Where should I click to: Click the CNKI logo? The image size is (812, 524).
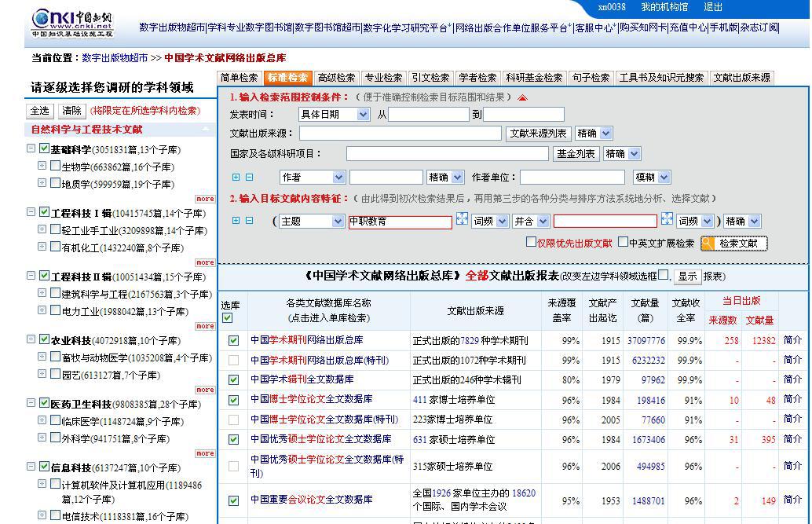pyautogui.click(x=72, y=24)
